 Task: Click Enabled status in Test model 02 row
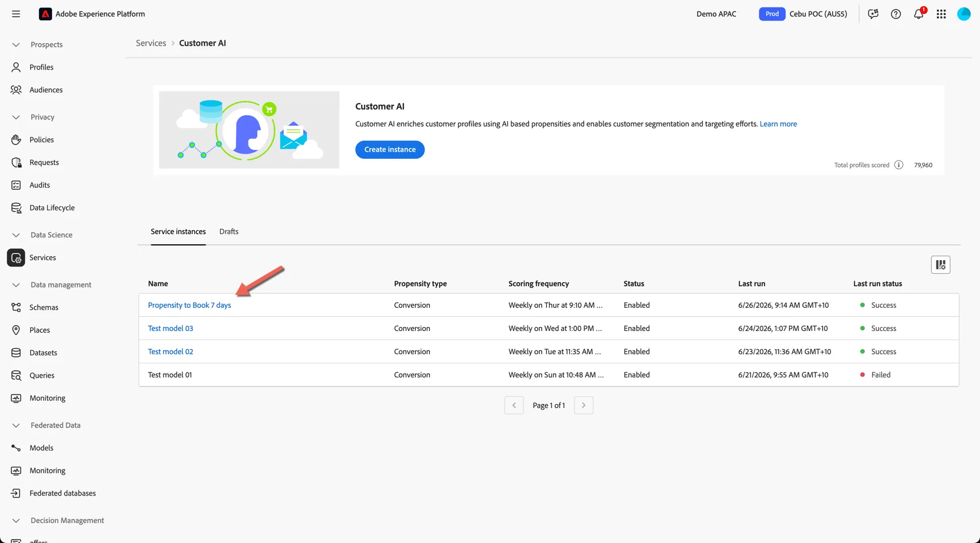[x=636, y=351]
